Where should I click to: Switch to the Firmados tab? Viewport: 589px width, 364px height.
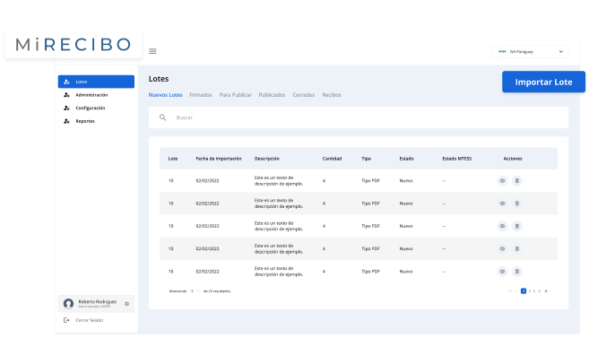click(201, 95)
